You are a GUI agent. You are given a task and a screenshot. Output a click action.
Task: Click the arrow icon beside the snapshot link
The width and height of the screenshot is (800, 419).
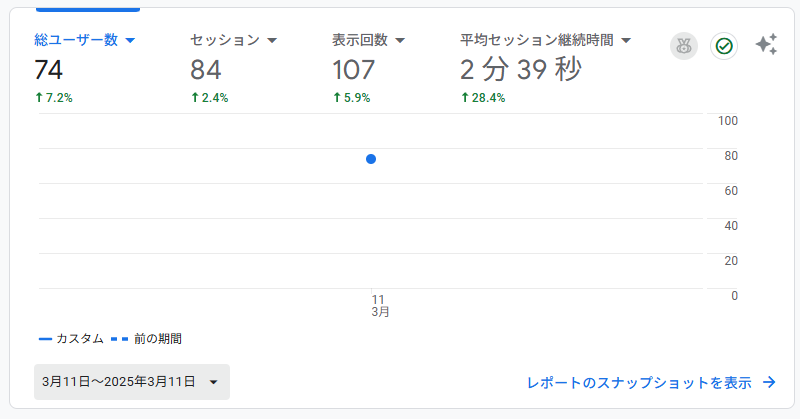(x=769, y=382)
